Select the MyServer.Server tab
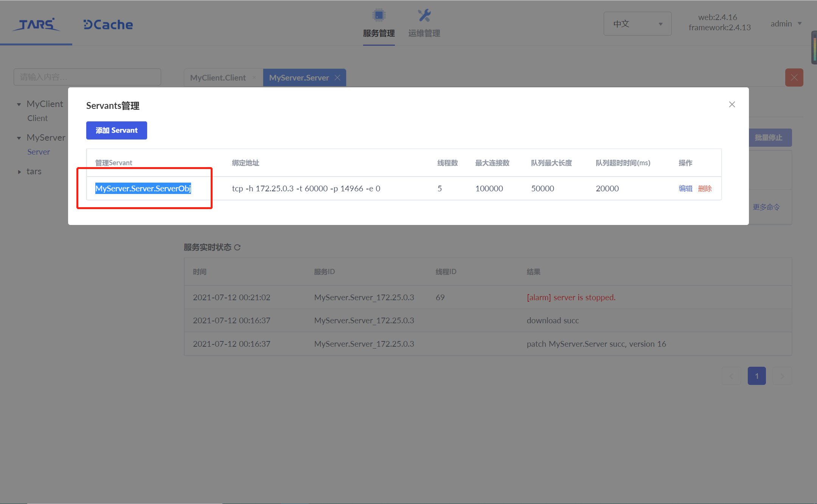 [299, 78]
